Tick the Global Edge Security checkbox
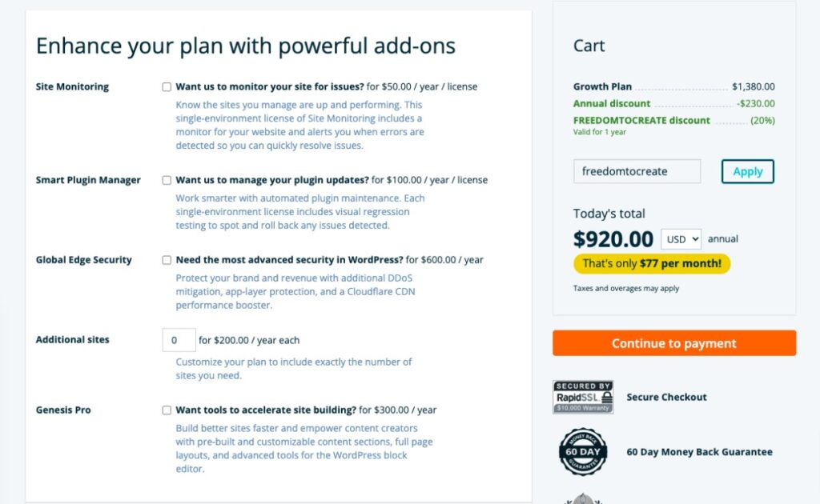The image size is (820, 504). click(x=167, y=260)
